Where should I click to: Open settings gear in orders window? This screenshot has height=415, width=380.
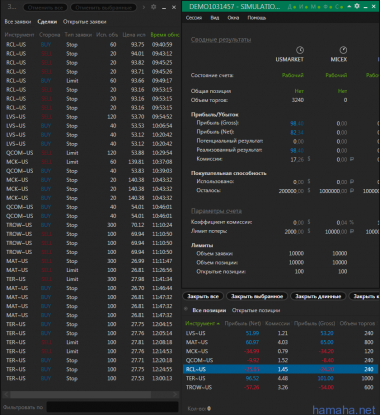coord(154,7)
